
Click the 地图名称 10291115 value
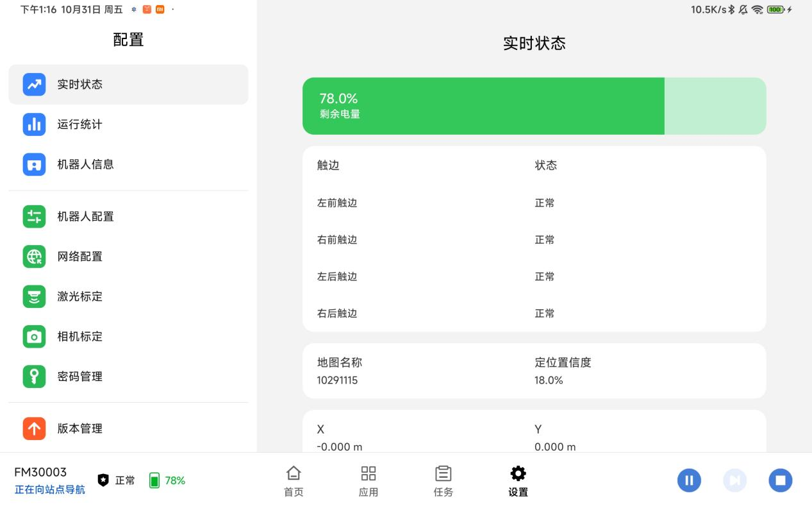(337, 380)
